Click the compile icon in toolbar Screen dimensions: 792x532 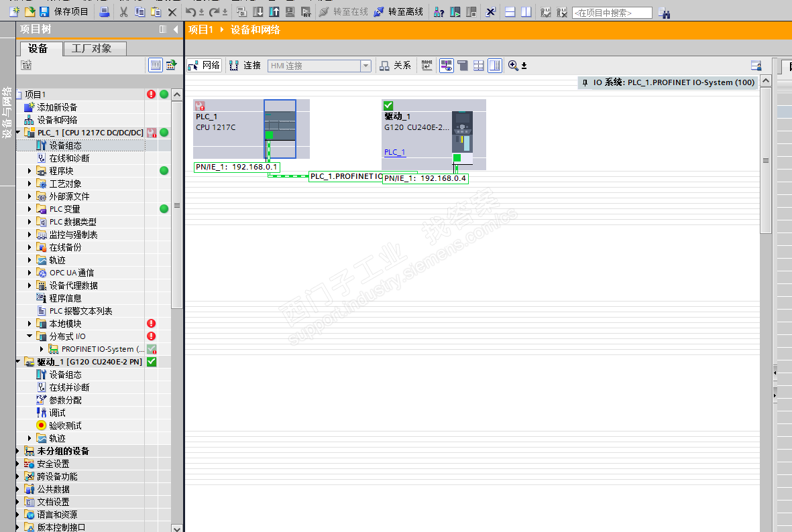(242, 11)
